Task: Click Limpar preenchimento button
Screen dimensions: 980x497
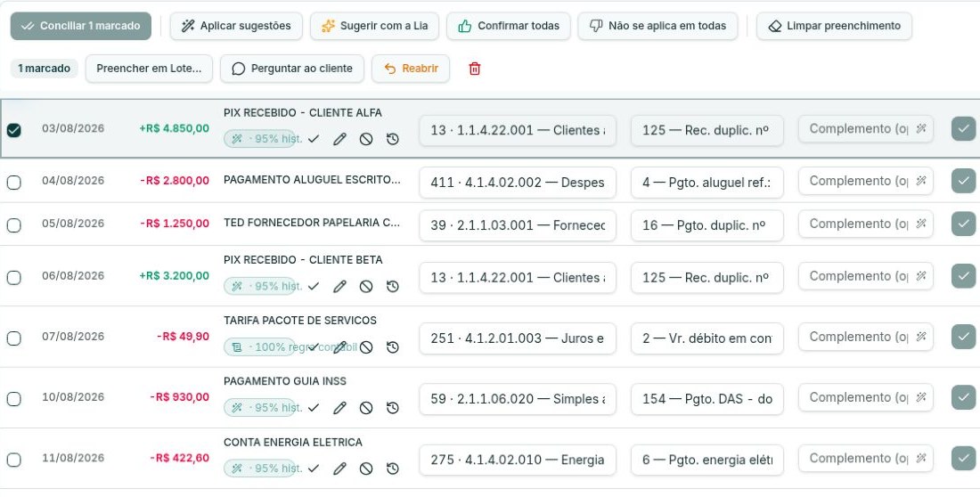Action: [835, 26]
